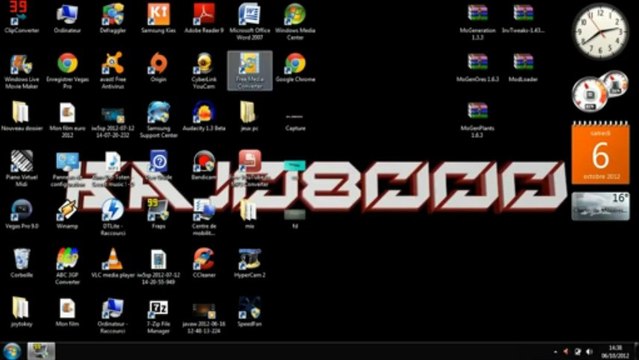
Task: Launch Audacity 1.3 Beta
Action: coord(204,115)
